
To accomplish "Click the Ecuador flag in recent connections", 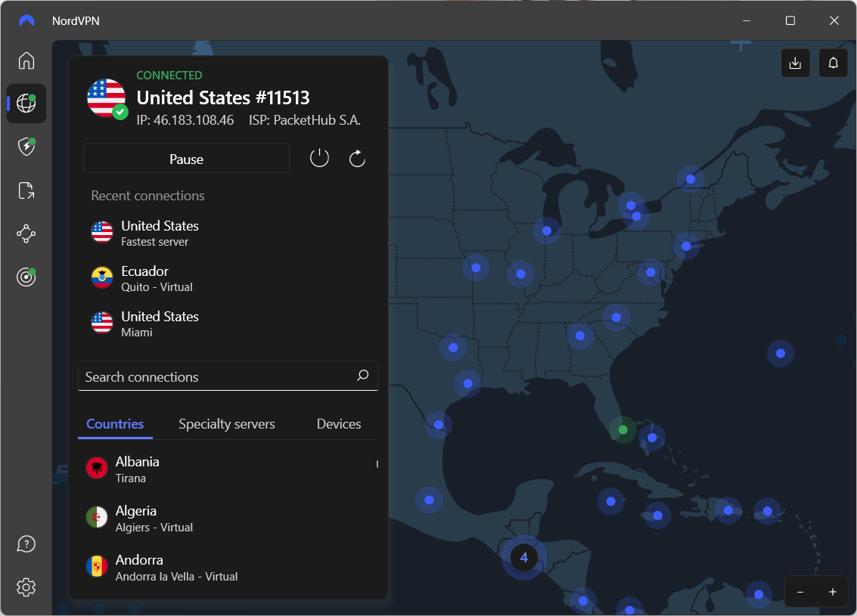I will [x=102, y=277].
